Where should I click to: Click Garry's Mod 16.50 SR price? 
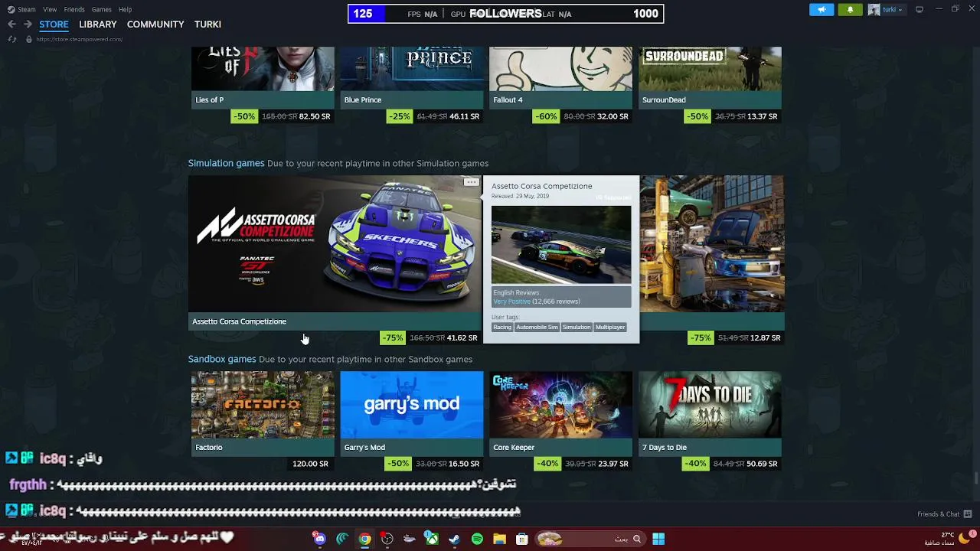[x=463, y=464]
